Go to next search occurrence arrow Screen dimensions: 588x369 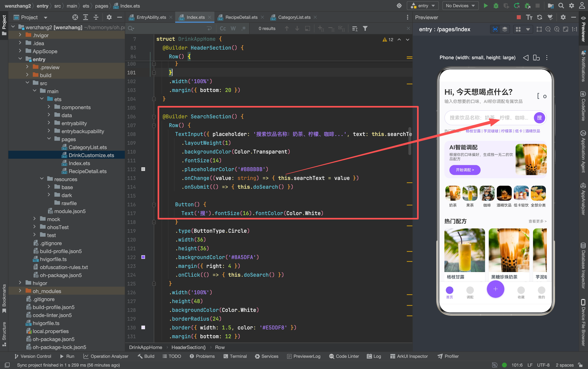297,29
